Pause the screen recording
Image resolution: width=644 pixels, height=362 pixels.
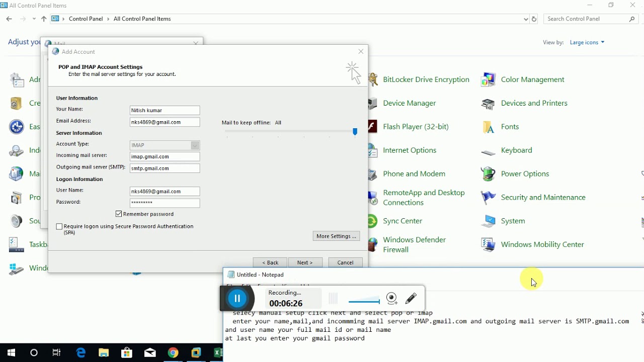click(237, 299)
